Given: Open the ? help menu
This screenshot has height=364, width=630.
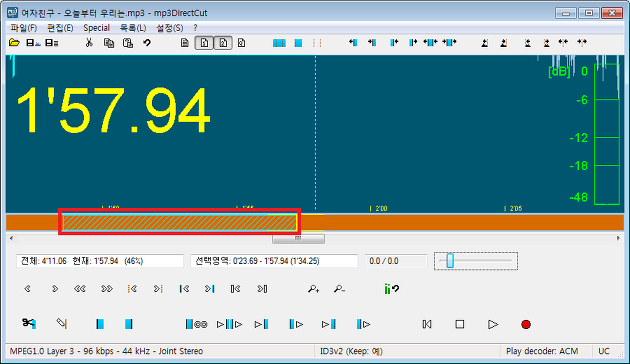Looking at the screenshot, I should [x=195, y=28].
